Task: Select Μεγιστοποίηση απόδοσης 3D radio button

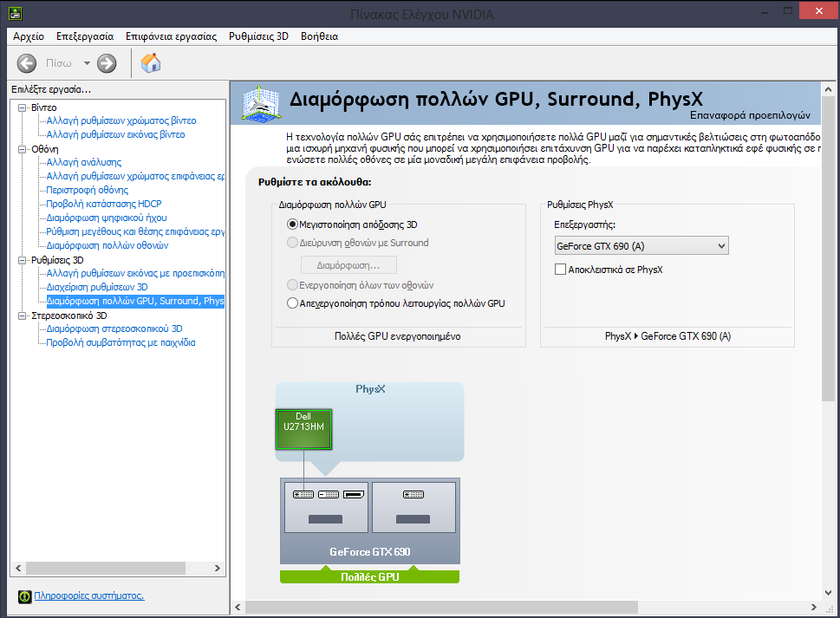Action: tap(292, 224)
